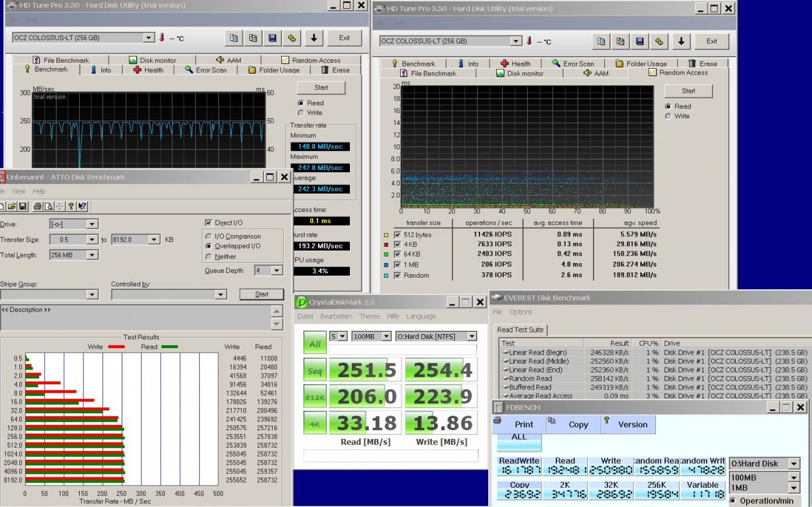Run Seq test in CrystalDiskMark

315,370
